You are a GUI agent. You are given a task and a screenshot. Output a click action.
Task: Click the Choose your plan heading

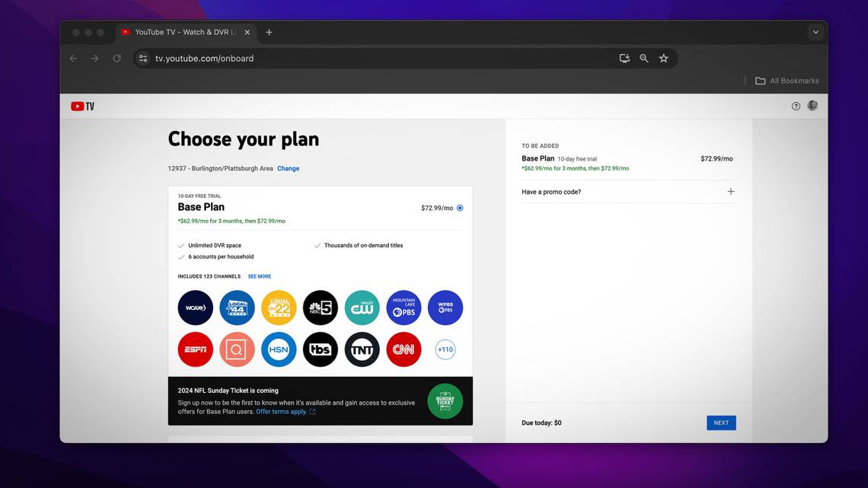pos(244,139)
